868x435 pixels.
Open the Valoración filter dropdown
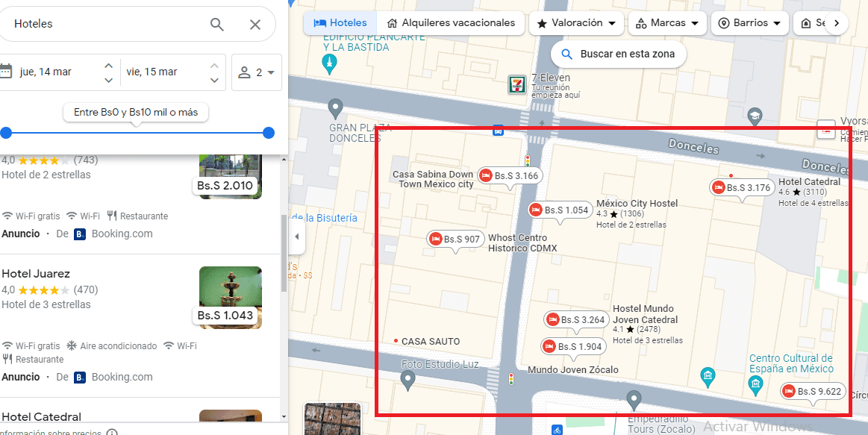pos(576,23)
